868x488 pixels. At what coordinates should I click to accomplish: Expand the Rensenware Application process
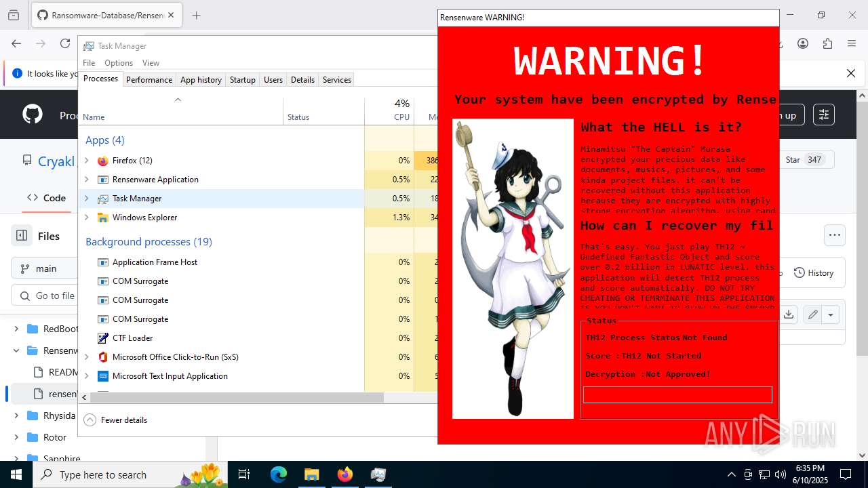pos(86,180)
